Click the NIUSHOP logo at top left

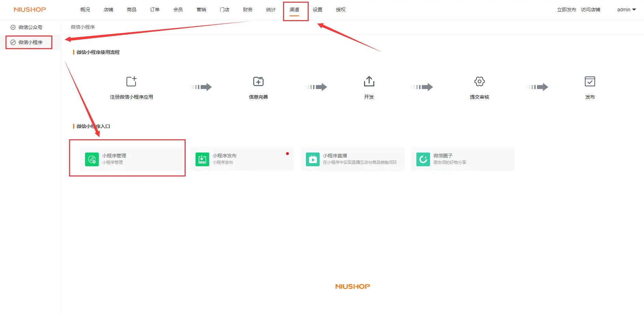30,10
